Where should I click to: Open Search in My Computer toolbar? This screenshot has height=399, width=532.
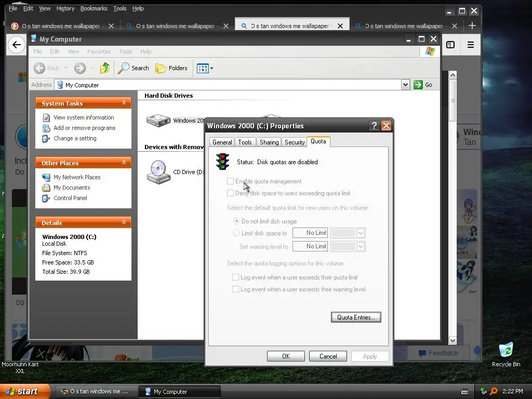pyautogui.click(x=133, y=68)
